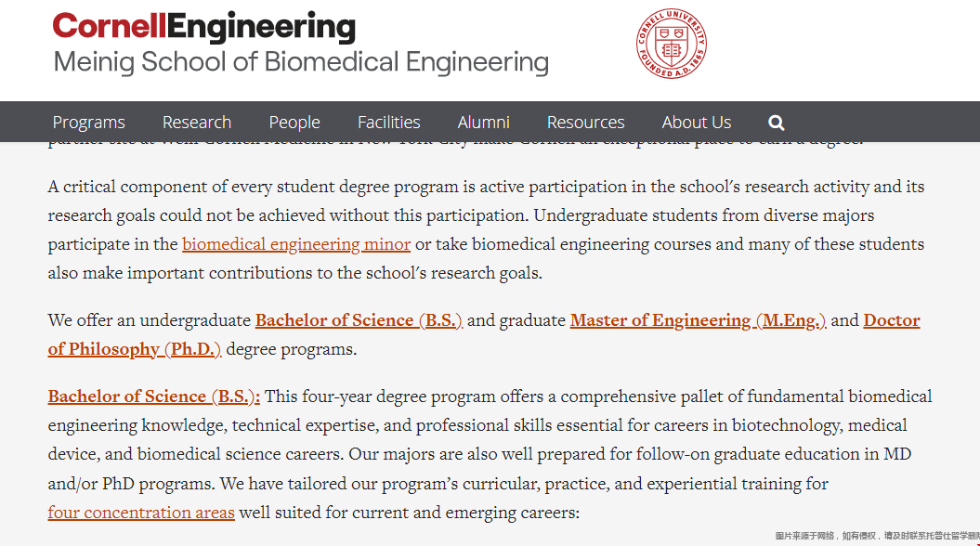This screenshot has width=980, height=546.
Task: Click Meinig School of Biomedical Engineering title
Action: (301, 62)
